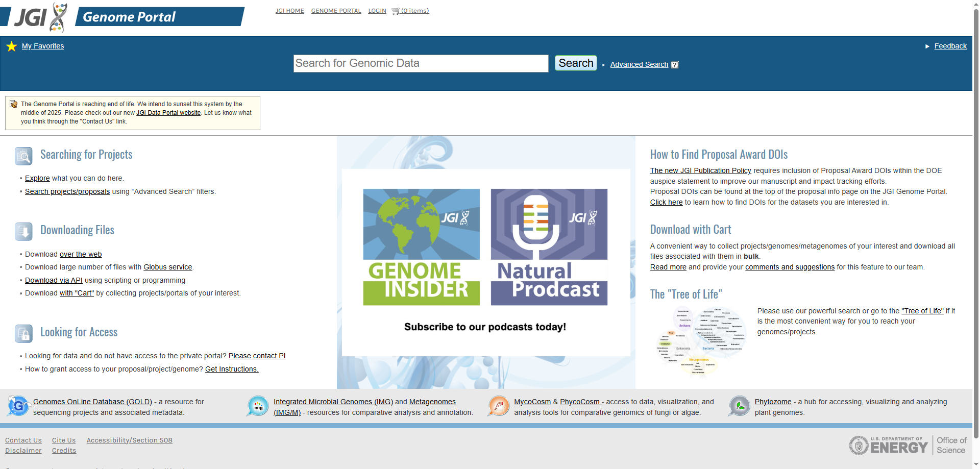This screenshot has width=980, height=469.
Task: Open the GENOME PORTAL menu link
Action: (336, 11)
